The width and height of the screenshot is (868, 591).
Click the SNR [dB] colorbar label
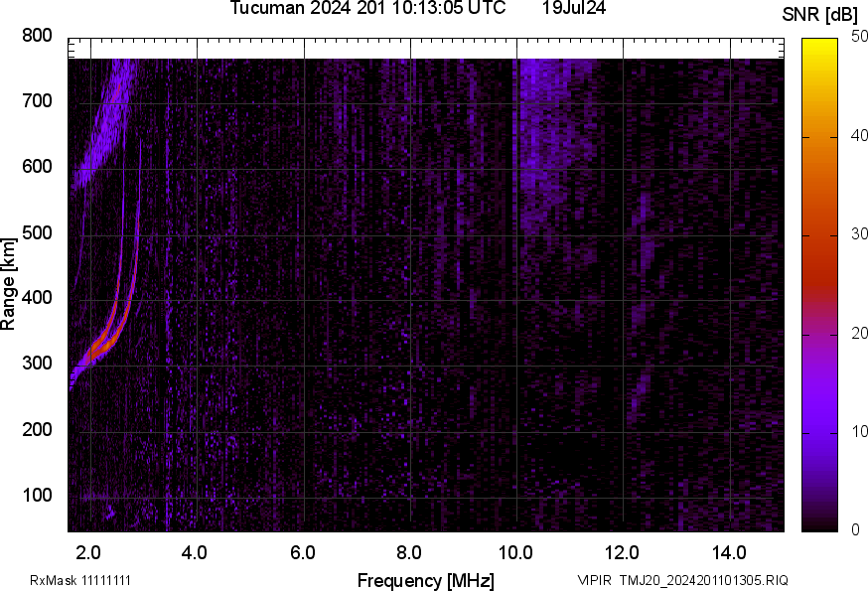pyautogui.click(x=818, y=12)
